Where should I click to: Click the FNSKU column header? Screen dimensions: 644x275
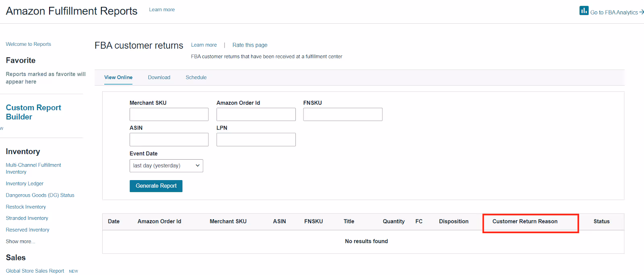314,222
